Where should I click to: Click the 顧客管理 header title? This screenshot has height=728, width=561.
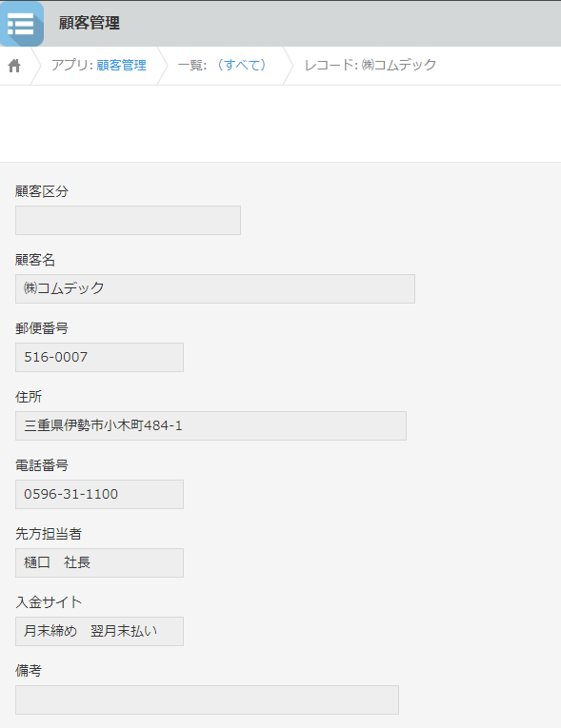pyautogui.click(x=90, y=23)
